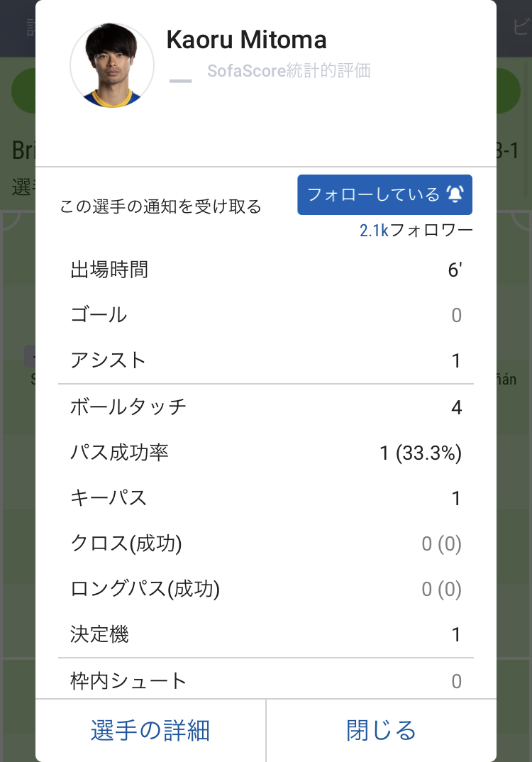Tap Kaoru Mitoma's profile photo
Image resolution: width=532 pixels, height=762 pixels.
[112, 65]
